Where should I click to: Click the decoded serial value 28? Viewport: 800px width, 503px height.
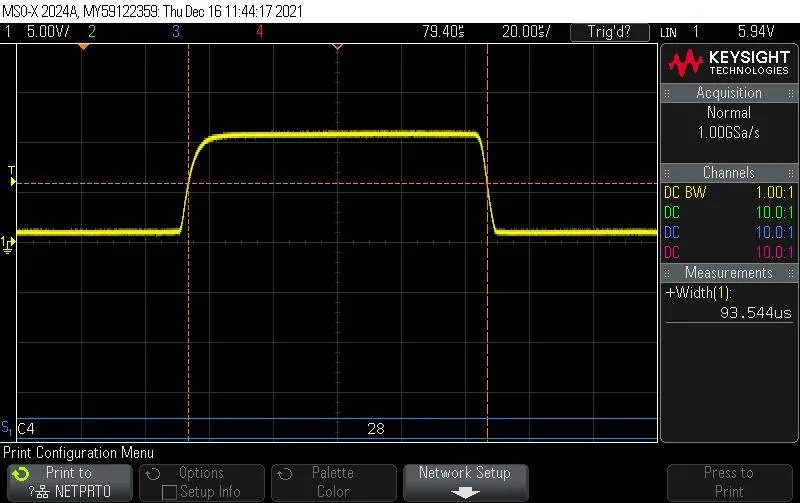coord(376,429)
